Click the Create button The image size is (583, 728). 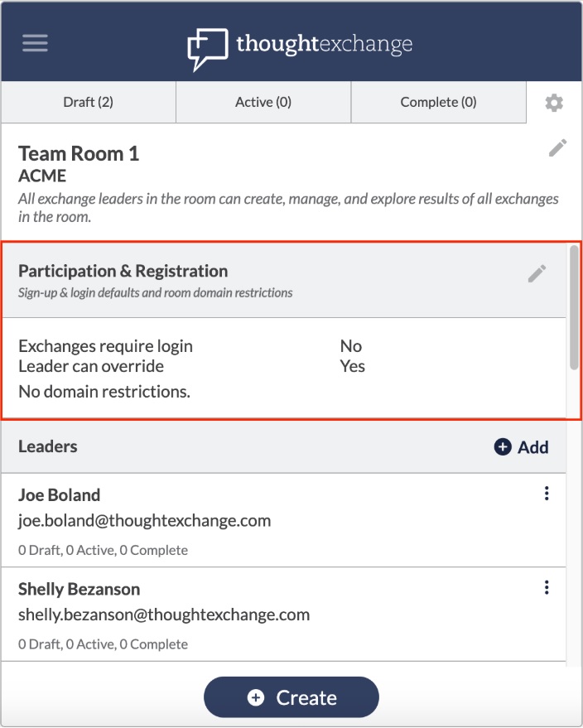291,697
